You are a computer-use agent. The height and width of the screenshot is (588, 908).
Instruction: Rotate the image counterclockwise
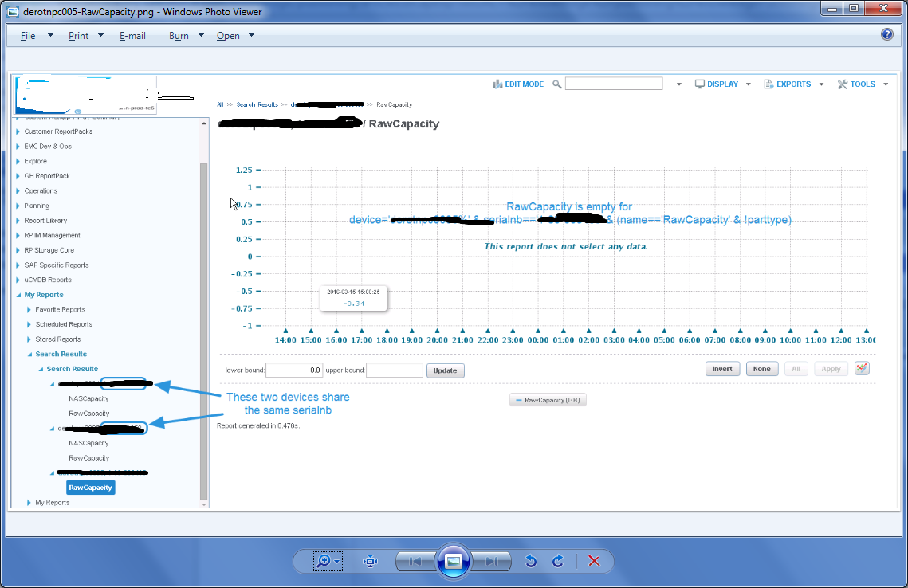click(530, 561)
